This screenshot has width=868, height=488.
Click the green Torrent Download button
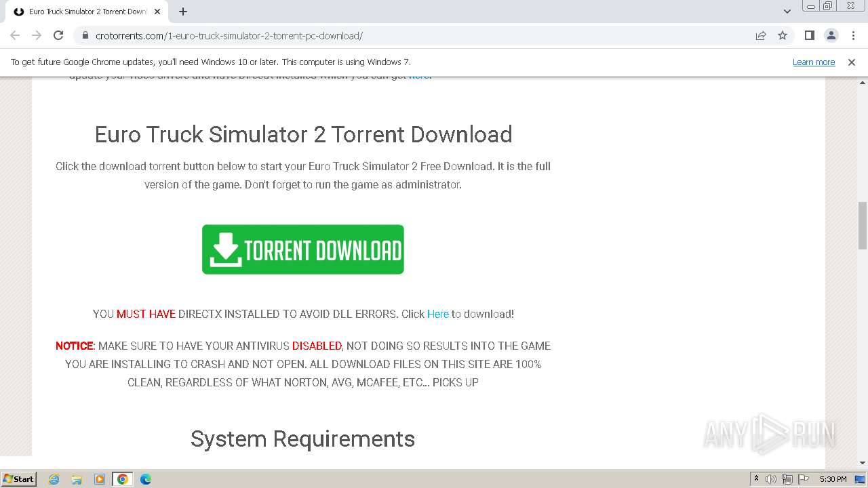coord(302,249)
